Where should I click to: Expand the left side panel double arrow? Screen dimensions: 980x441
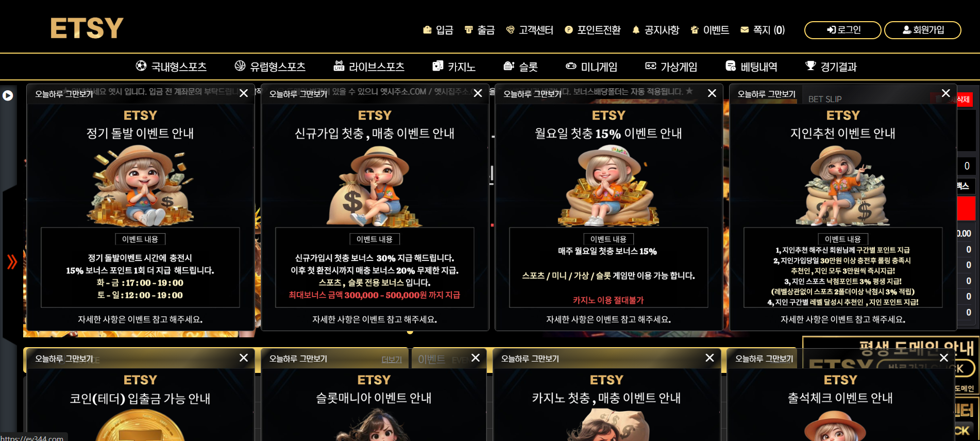12,262
